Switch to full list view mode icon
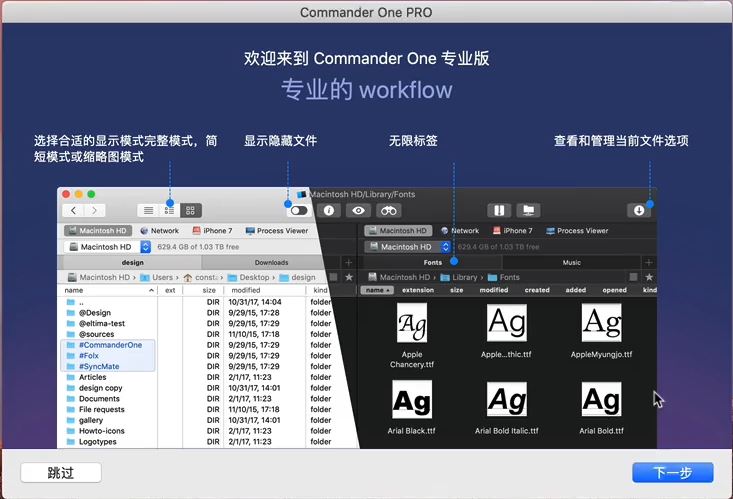733x499 pixels. coord(148,210)
